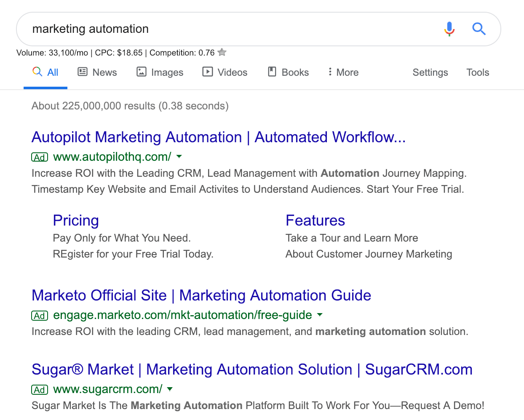
Task: Open the Pricing sitelink
Action: (x=76, y=221)
